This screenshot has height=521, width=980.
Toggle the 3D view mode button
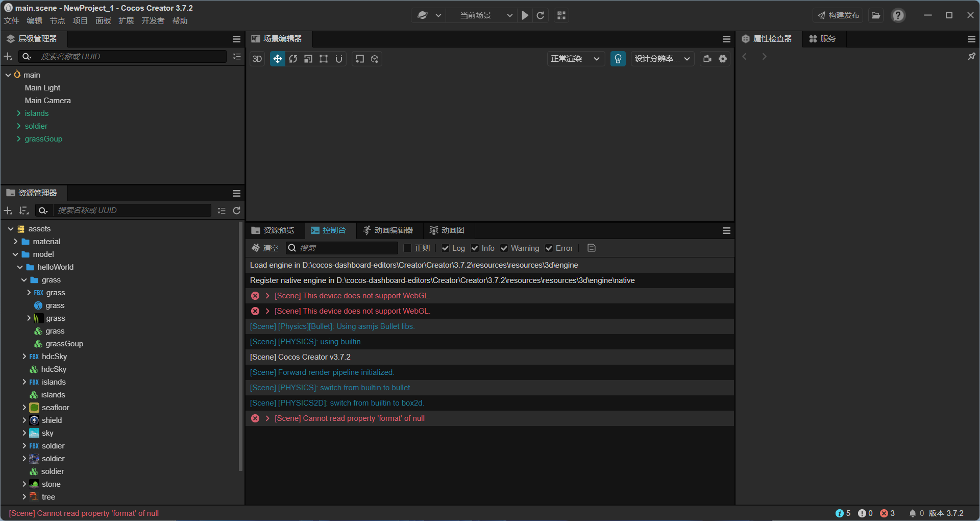pos(257,59)
